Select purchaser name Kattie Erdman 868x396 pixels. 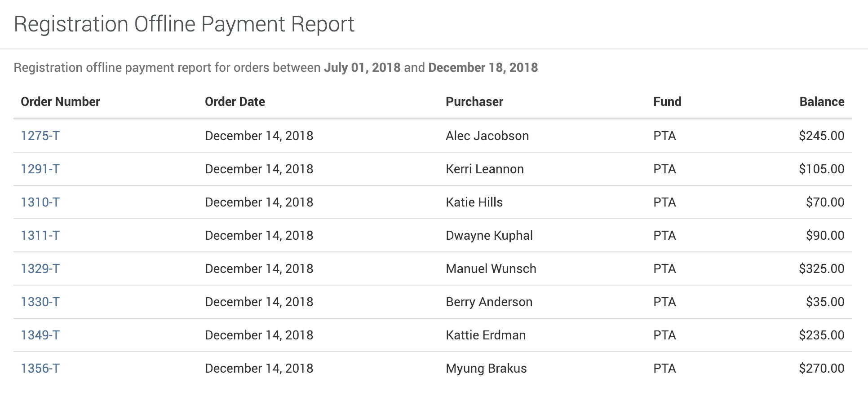click(486, 335)
